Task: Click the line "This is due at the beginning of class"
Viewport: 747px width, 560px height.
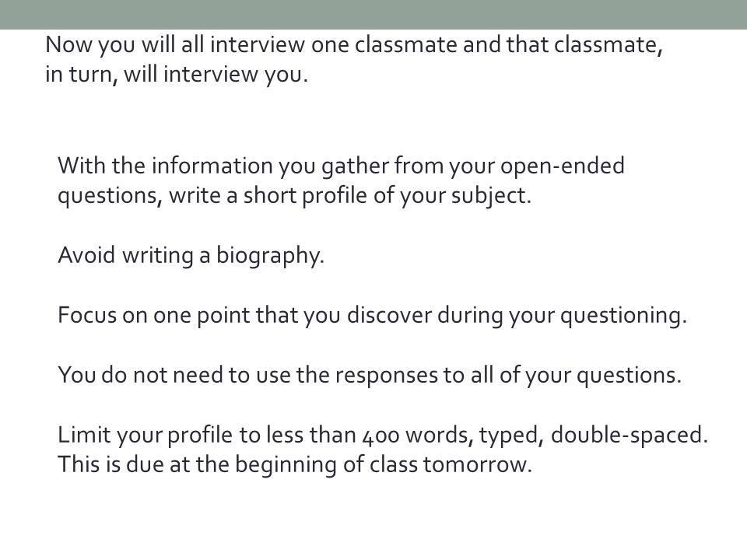Action: pos(294,465)
